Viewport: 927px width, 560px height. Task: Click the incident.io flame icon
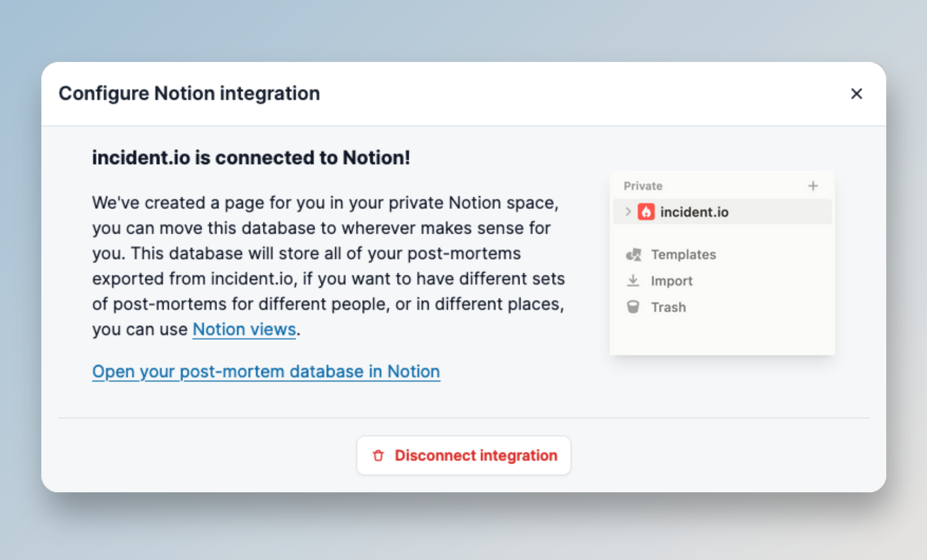(x=646, y=212)
